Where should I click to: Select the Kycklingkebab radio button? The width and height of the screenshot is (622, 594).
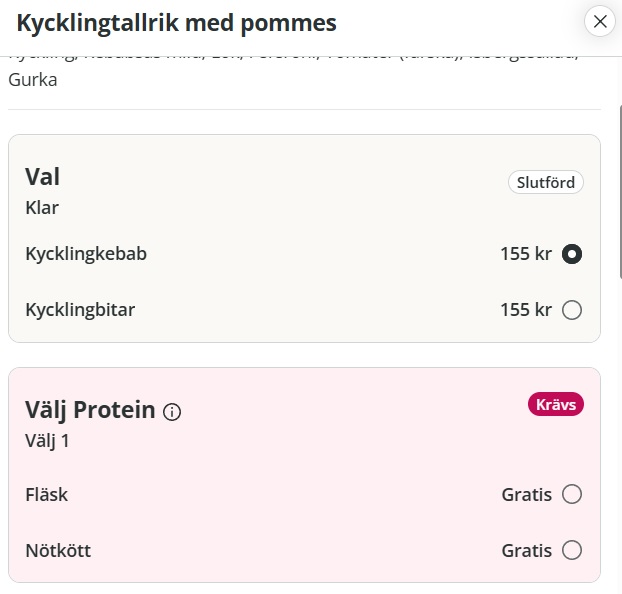tap(572, 254)
